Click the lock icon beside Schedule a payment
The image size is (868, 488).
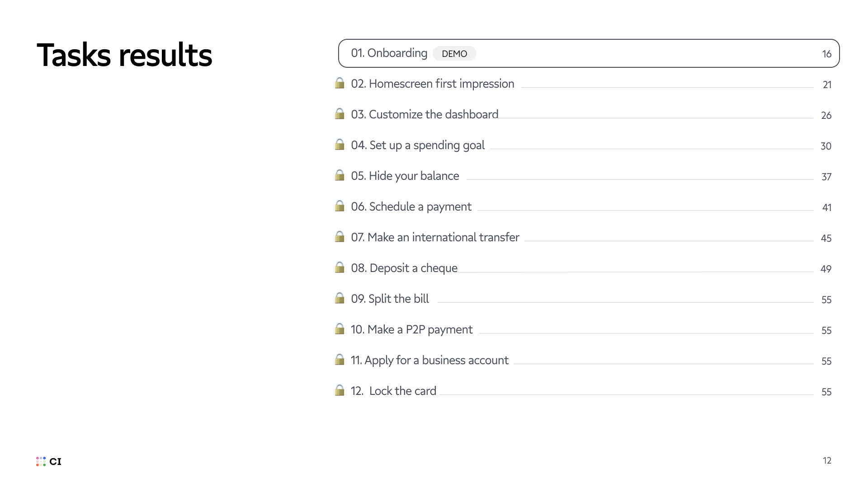pos(340,206)
